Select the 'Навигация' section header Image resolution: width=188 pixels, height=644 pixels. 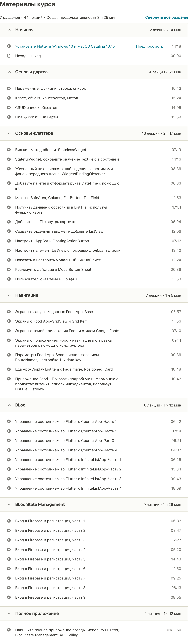click(27, 295)
